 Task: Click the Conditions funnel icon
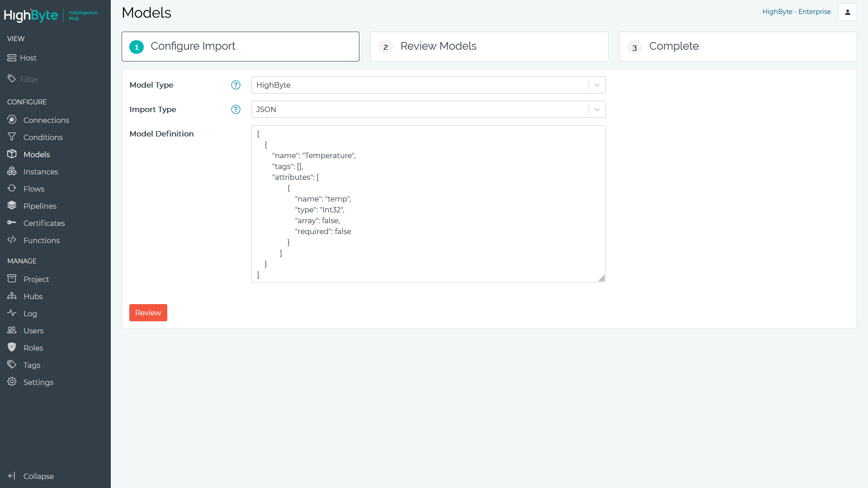coord(12,136)
